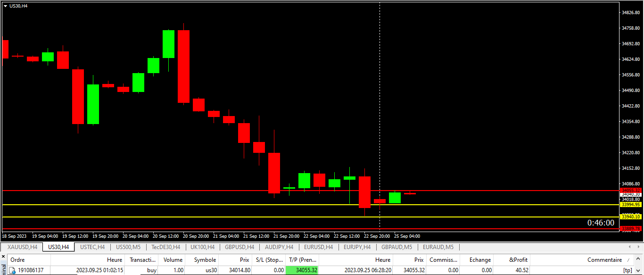Click the chart menu triangle beside US30,H4
Viewport: 644px width, 275px height.
pyautogui.click(x=5, y=6)
